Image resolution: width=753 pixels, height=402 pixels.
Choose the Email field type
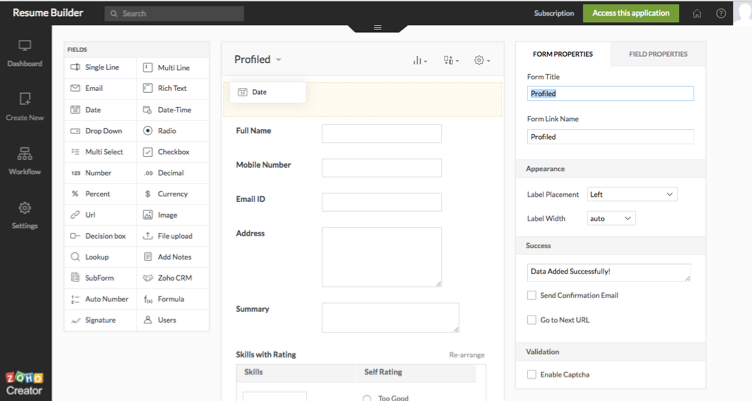[100, 88]
